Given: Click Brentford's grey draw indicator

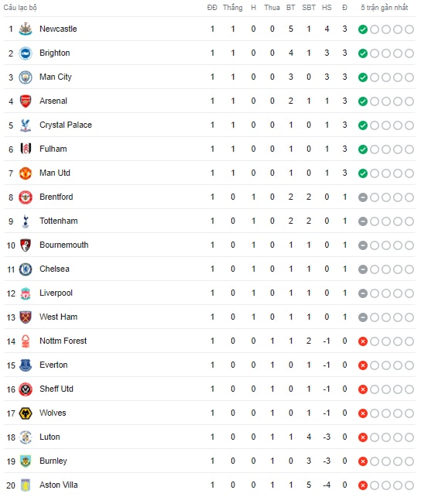Looking at the screenshot, I should [362, 197].
